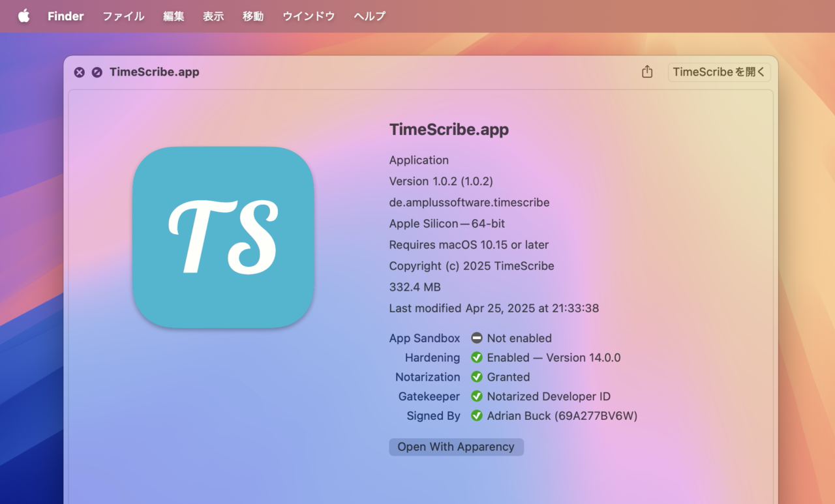The image size is (835, 504).
Task: Open the 移動 menu
Action: (x=253, y=16)
